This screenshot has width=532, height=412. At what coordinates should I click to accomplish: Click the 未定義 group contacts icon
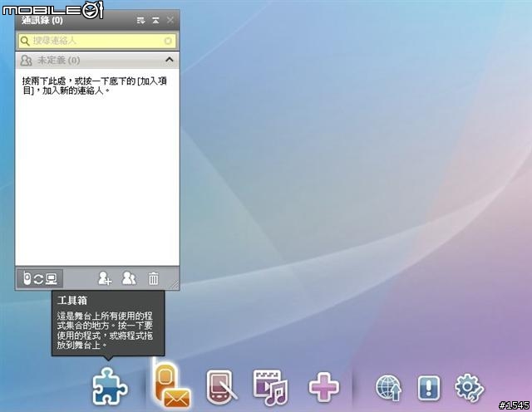(26, 61)
